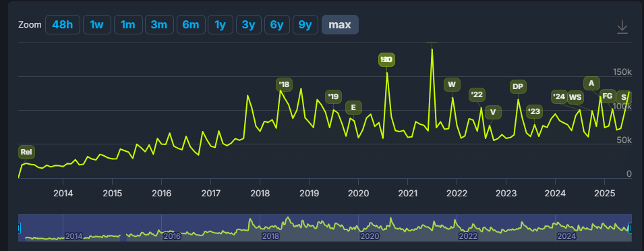Click the 2017 x-axis label
Image resolution: width=644 pixels, height=251 pixels.
210,193
